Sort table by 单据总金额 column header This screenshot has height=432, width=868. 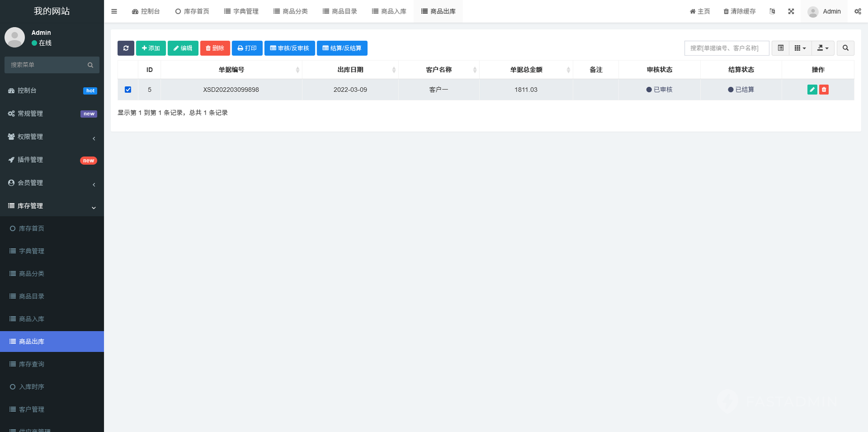(526, 70)
